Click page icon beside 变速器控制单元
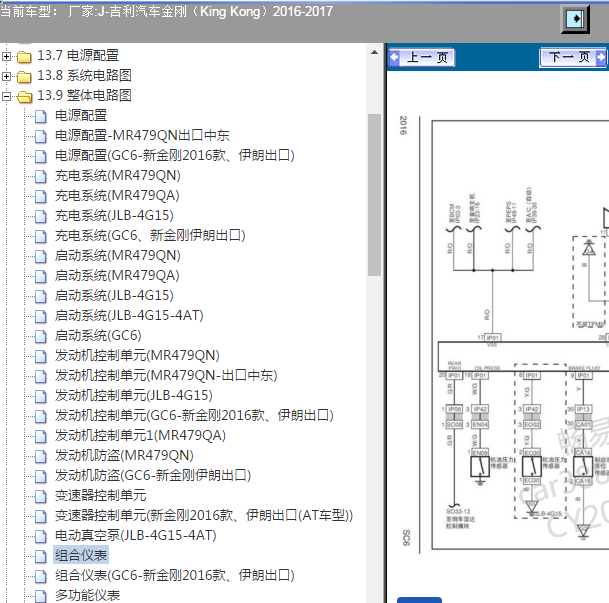609x603 pixels. [40, 496]
